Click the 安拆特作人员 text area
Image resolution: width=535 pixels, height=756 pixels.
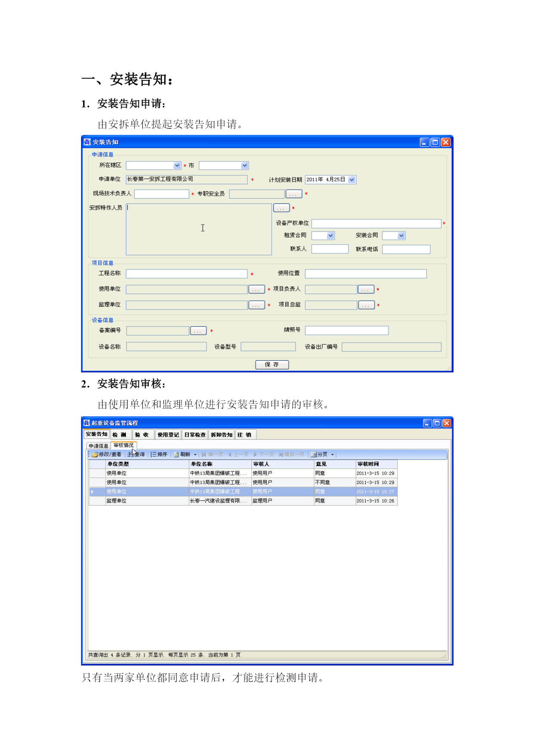pos(199,229)
